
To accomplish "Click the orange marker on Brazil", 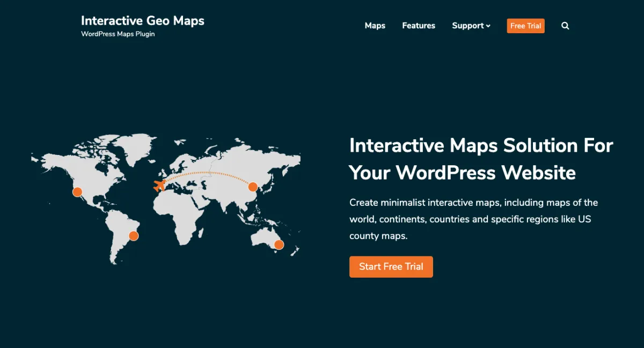I will [x=133, y=235].
